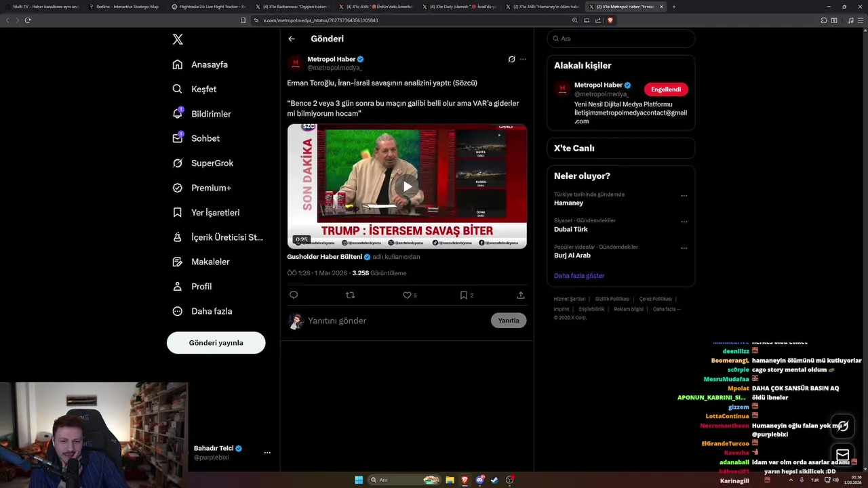Click the share icon on post
The width and height of the screenshot is (868, 488).
pyautogui.click(x=521, y=296)
